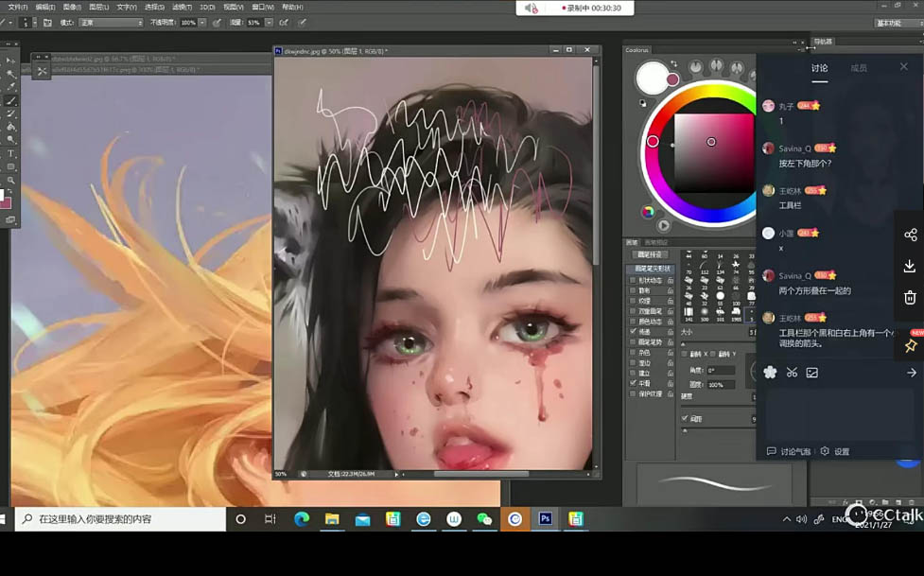Select the Type (T) tool
924x576 pixels.
click(10, 153)
